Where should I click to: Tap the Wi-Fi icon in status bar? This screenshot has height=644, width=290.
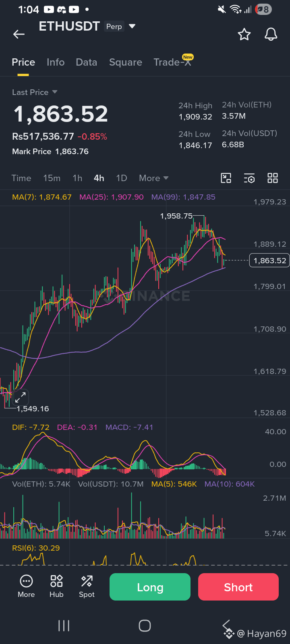tap(236, 9)
